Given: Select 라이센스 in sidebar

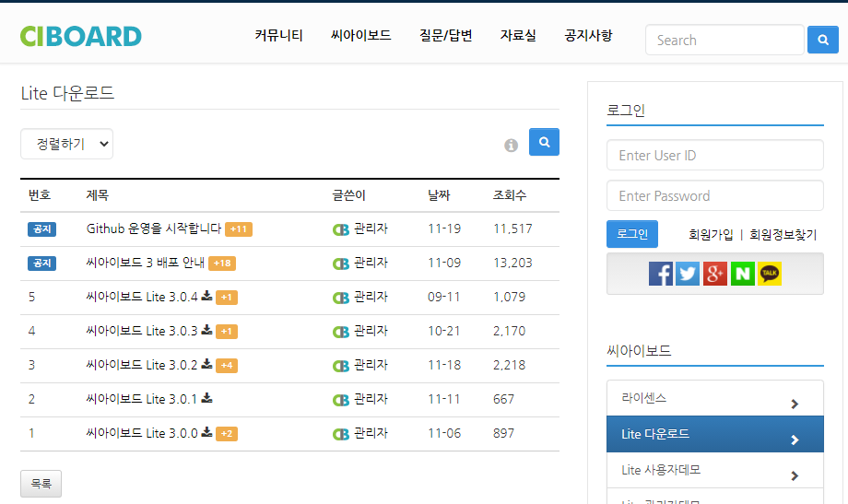Looking at the screenshot, I should pyautogui.click(x=715, y=398).
